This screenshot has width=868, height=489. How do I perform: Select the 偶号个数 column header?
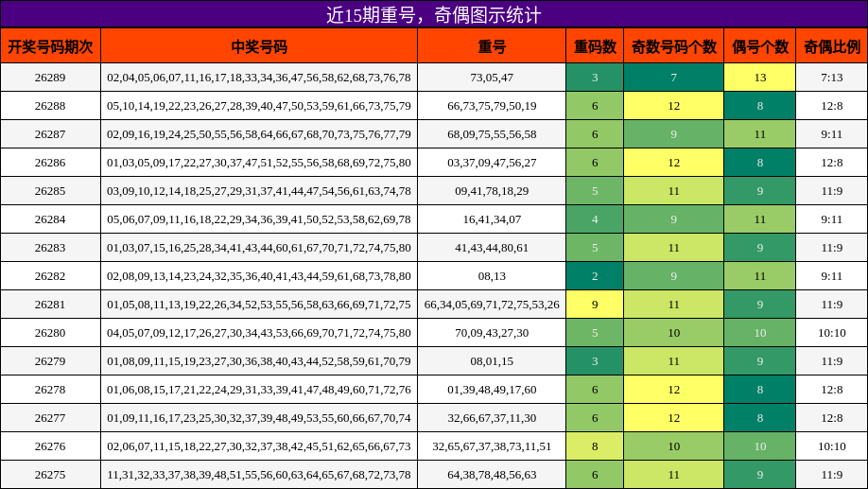pos(760,46)
